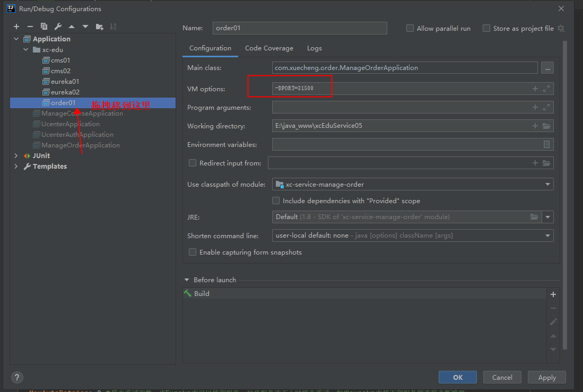
Task: Click into the Name field
Action: [x=300, y=28]
